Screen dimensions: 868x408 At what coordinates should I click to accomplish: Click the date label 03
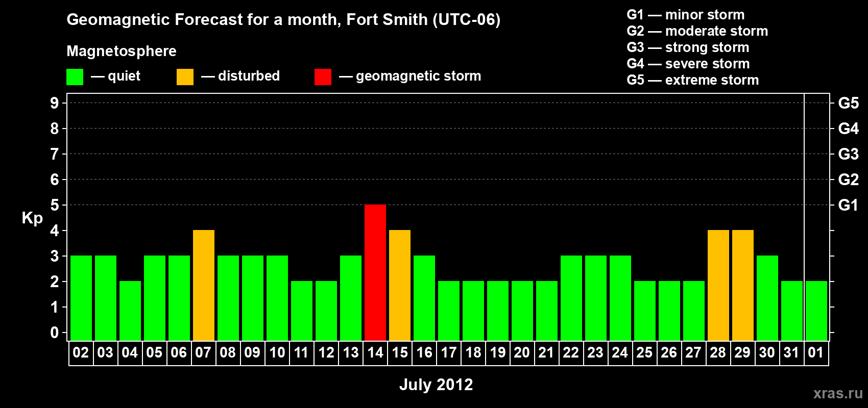point(105,352)
